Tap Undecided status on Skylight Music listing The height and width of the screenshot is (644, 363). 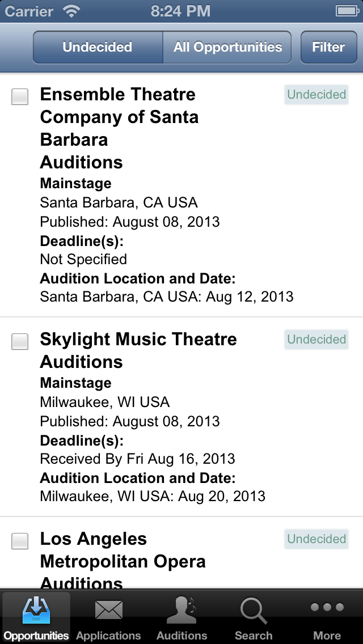(x=316, y=340)
